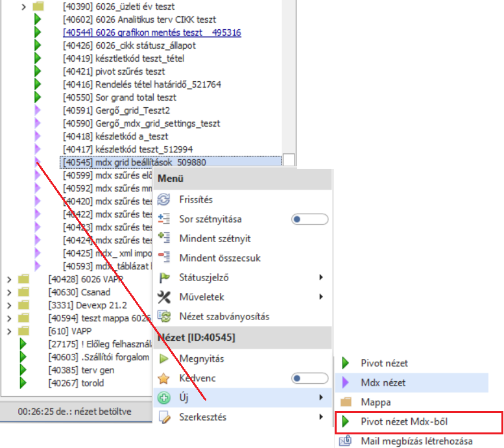Click the Műveletek tools icon
Image resolution: width=504 pixels, height=448 pixels.
tap(164, 297)
